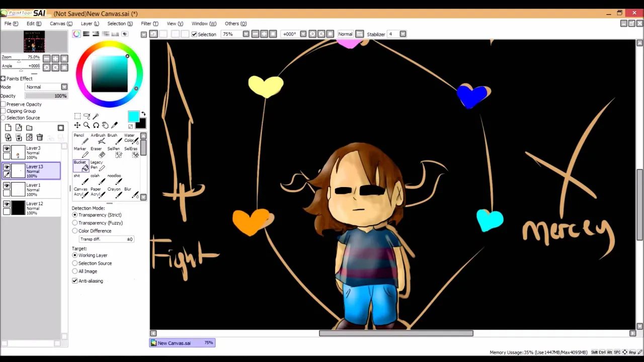Viewport: 644px width, 362px height.
Task: Swap foreground and background colors
Action: click(143, 114)
